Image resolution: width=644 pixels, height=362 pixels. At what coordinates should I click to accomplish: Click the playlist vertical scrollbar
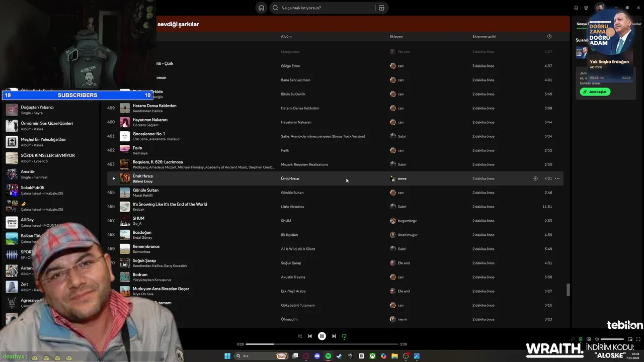coord(569,290)
